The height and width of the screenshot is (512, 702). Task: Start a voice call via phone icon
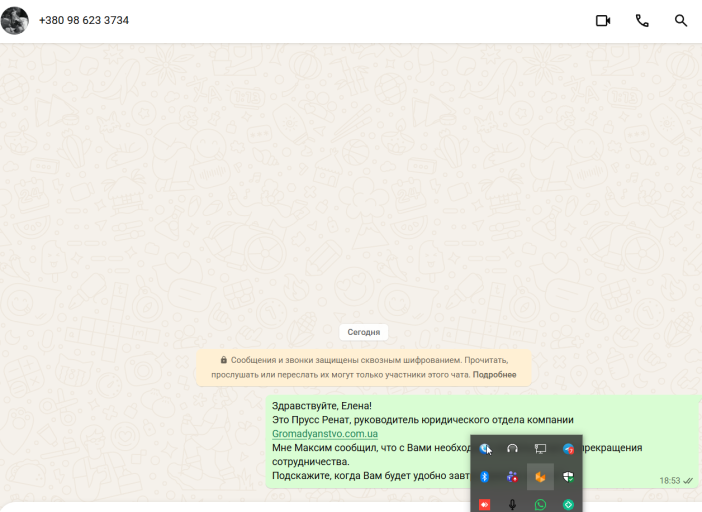[642, 21]
